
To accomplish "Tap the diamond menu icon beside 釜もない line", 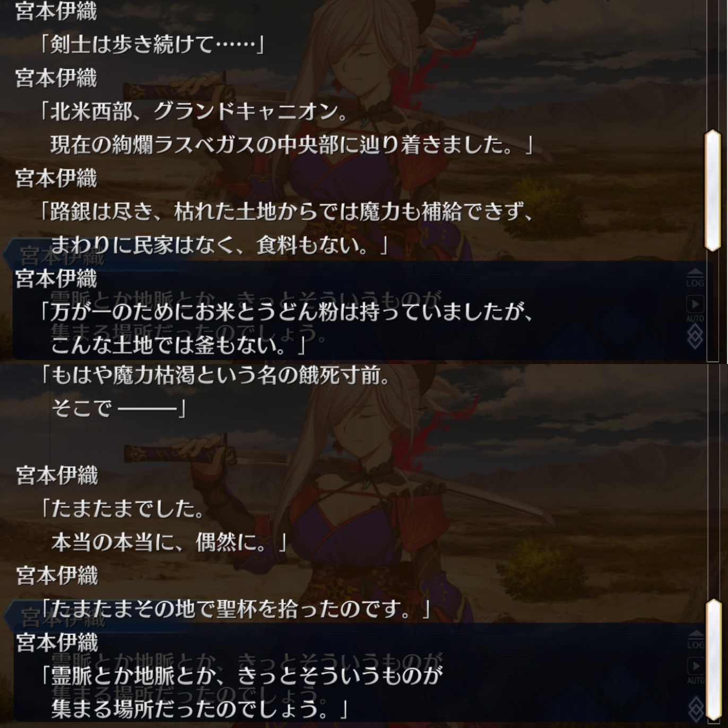I will pyautogui.click(x=695, y=336).
